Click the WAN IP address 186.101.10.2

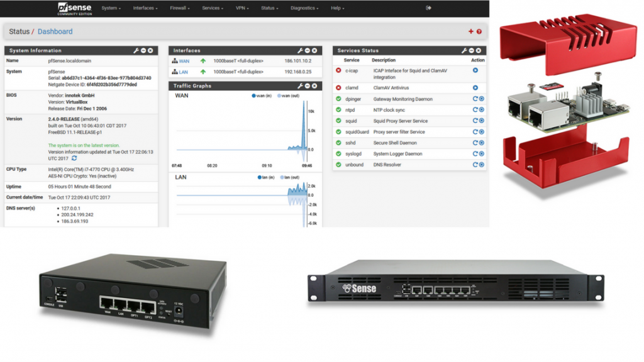(x=297, y=61)
